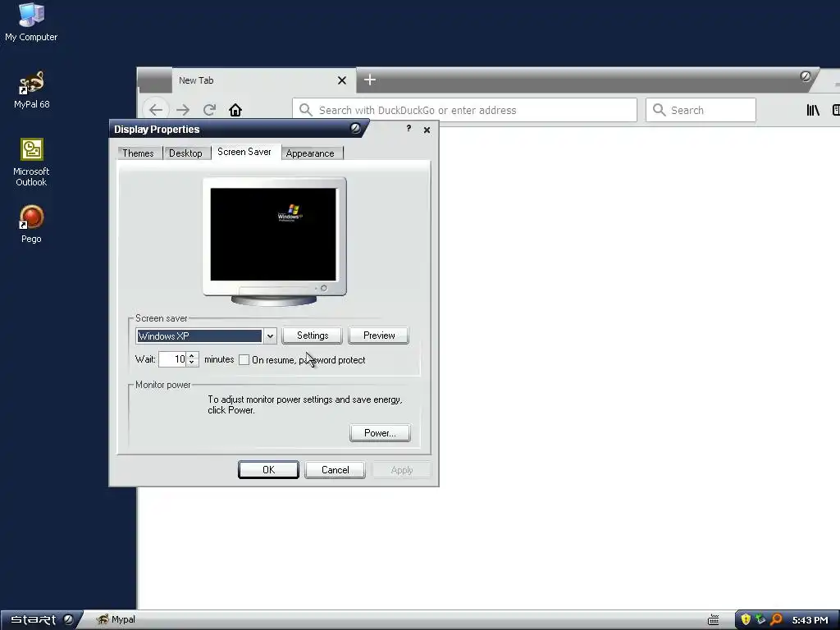Click the taskbar clock showing 5:43 PM
The width and height of the screenshot is (840, 630).
[810, 620]
